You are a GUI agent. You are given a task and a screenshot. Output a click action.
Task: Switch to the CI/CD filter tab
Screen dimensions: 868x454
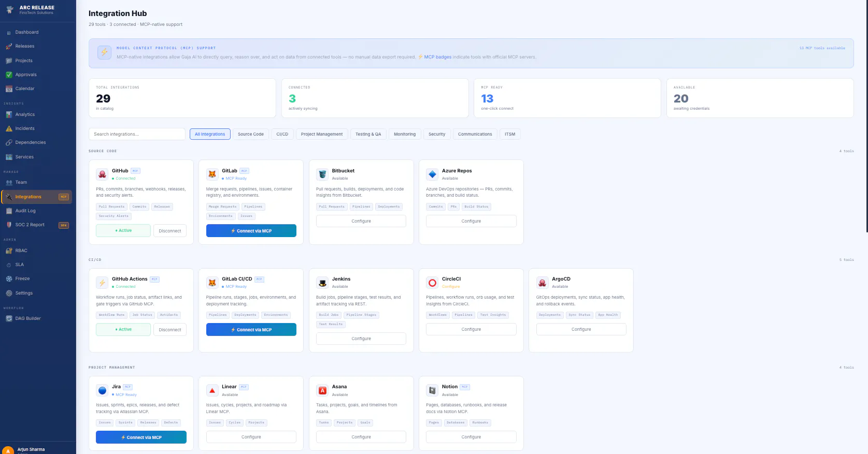point(282,134)
